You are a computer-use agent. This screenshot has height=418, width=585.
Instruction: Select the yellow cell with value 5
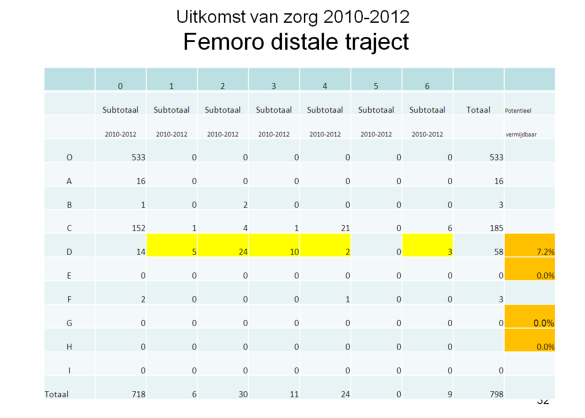(172, 245)
